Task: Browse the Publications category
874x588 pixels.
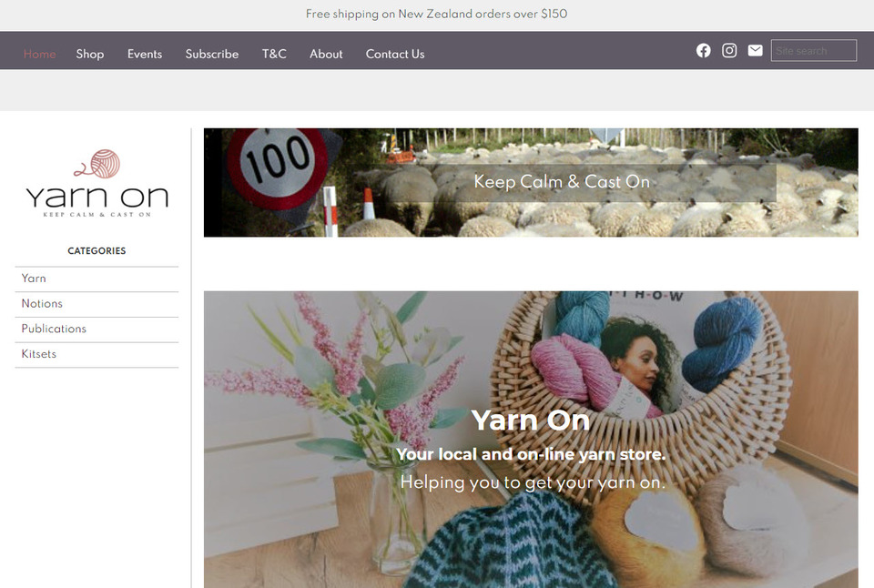Action: [97, 329]
